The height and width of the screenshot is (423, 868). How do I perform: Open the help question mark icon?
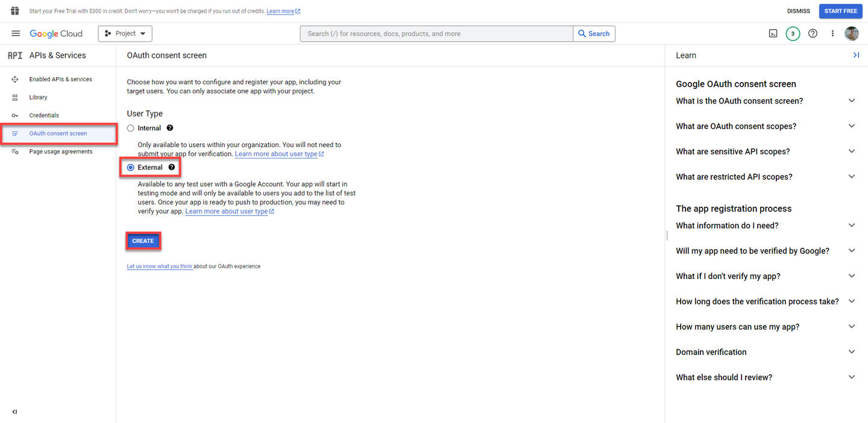point(813,34)
